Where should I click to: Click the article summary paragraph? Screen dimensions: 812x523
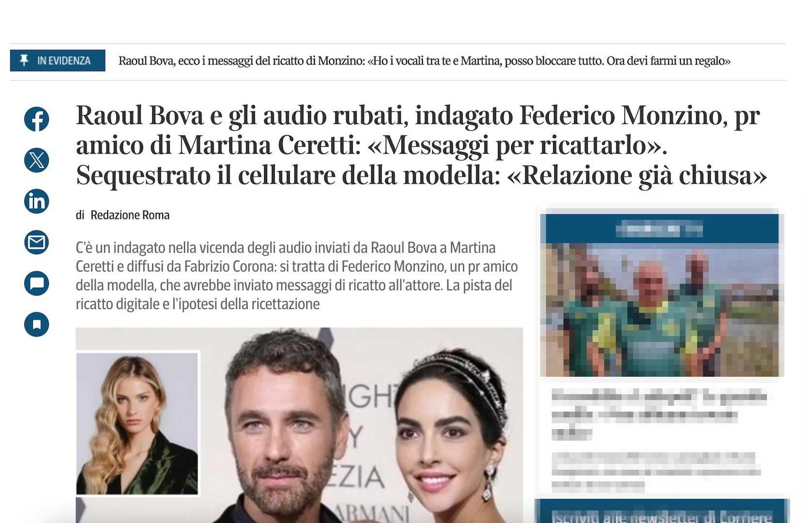(x=297, y=276)
